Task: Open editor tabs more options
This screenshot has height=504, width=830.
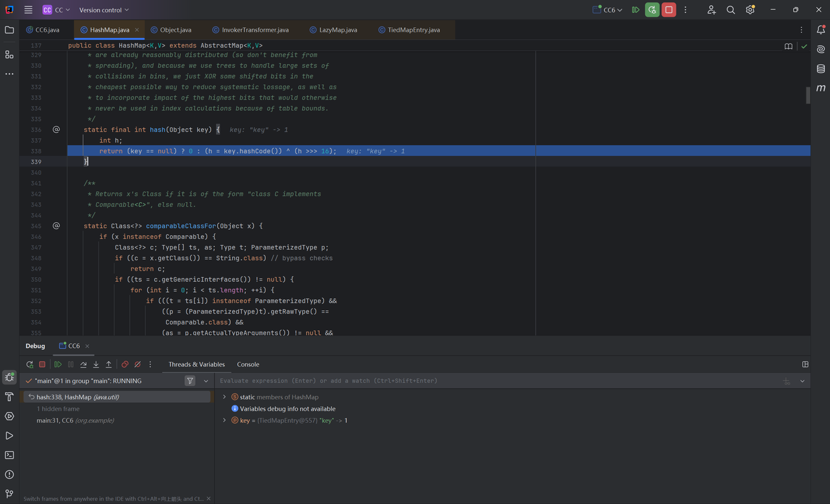Action: (801, 30)
